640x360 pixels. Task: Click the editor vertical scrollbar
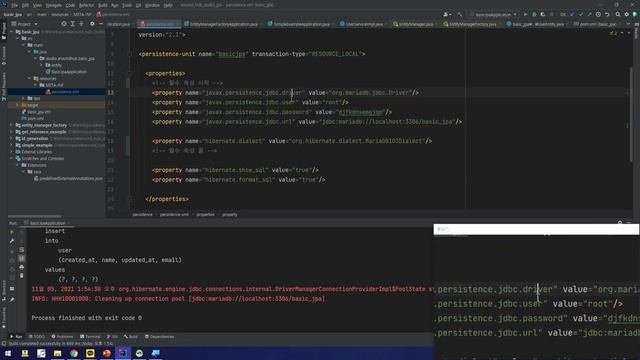pos(631,114)
